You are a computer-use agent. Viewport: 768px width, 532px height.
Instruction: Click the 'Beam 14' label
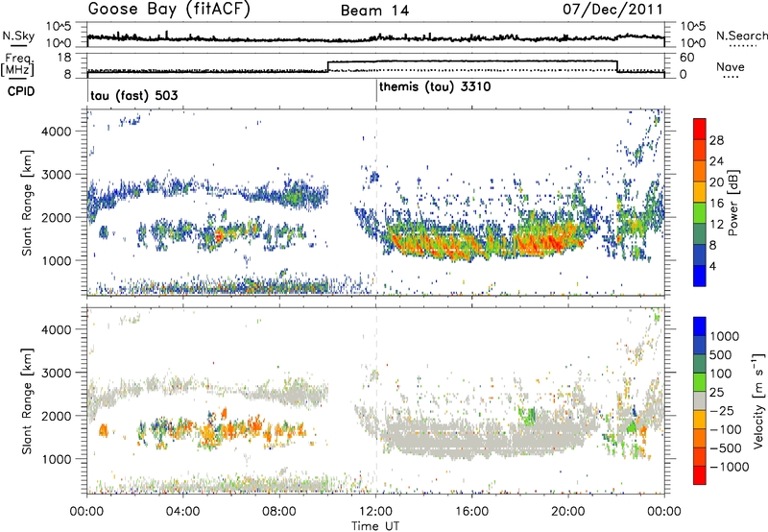pyautogui.click(x=374, y=11)
